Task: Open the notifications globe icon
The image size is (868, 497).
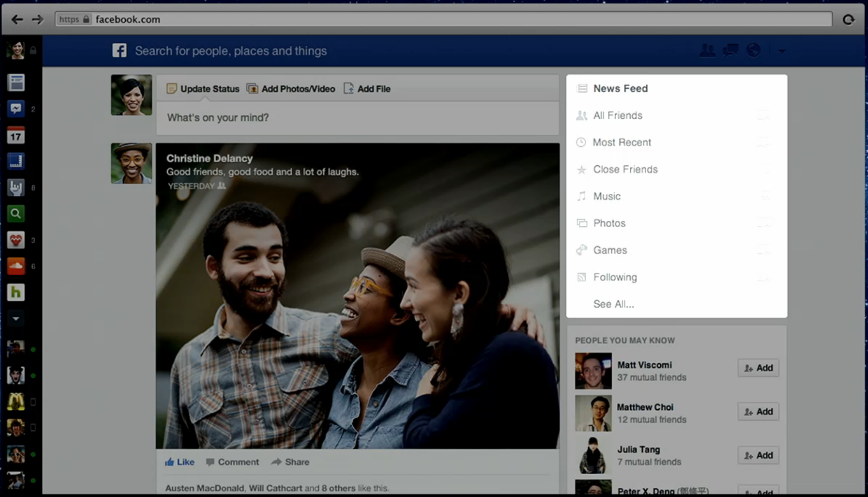Action: point(753,51)
